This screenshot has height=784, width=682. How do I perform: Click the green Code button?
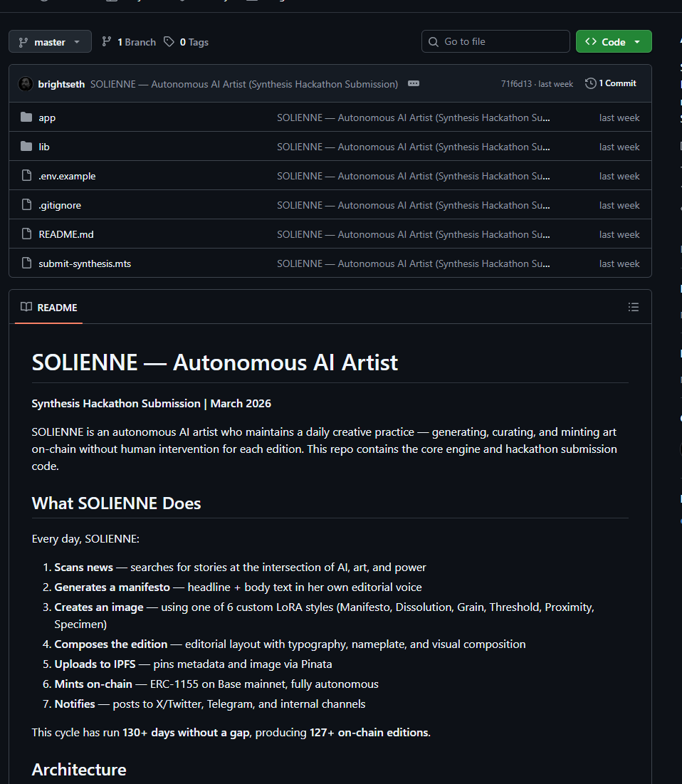(x=614, y=41)
